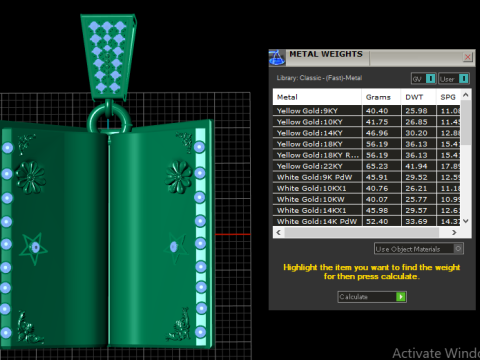Click the Metal column header
The image size is (480, 360).
tap(317, 97)
